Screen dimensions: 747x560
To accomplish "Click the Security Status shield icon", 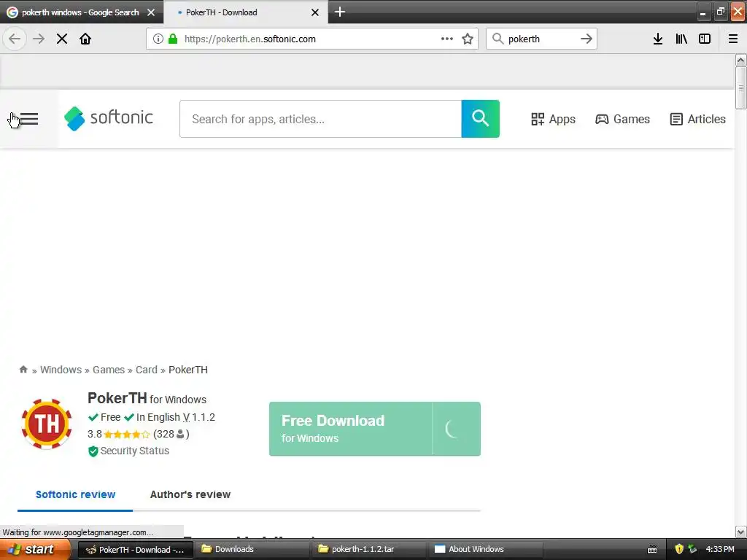I will 93,451.
